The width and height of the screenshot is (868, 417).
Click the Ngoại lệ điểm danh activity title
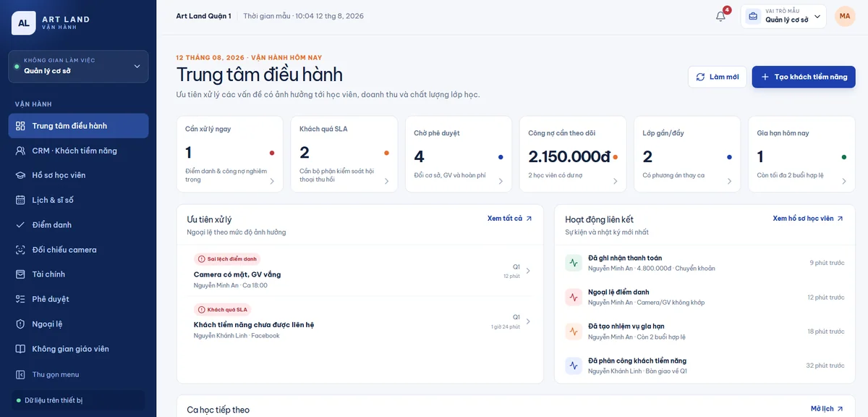[618, 292]
